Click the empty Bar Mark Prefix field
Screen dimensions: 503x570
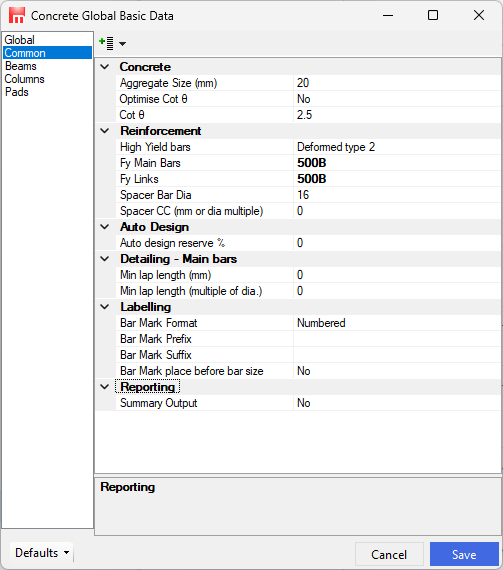pos(397,339)
